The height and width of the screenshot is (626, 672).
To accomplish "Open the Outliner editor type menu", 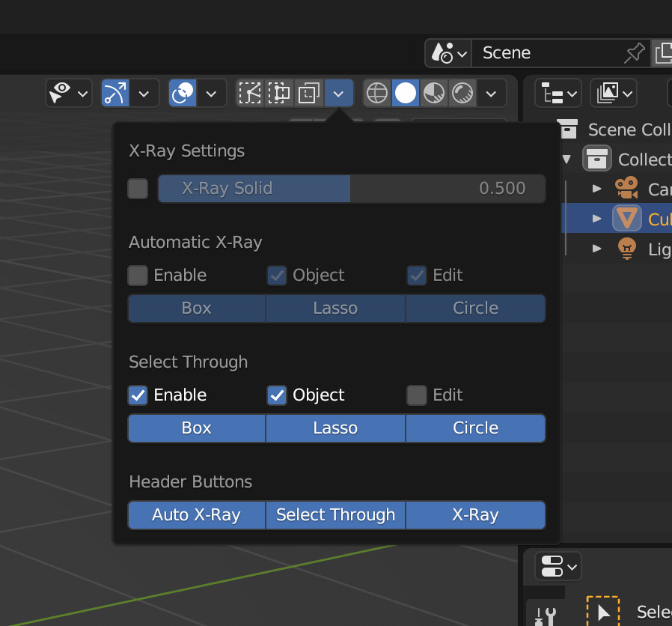I will point(558,93).
